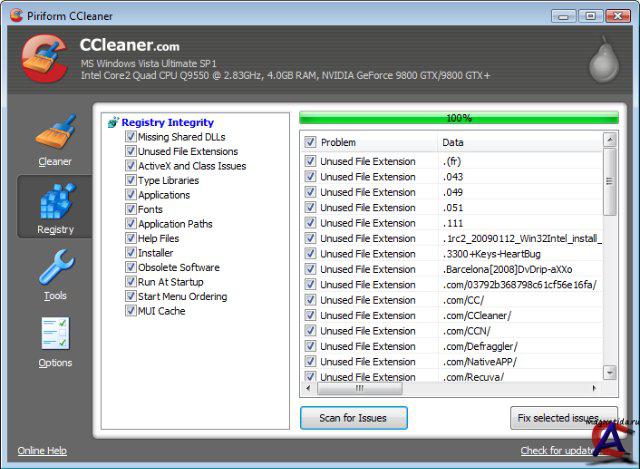Image resolution: width=640 pixels, height=469 pixels.
Task: Toggle the Help Files checkbox
Action: (130, 238)
